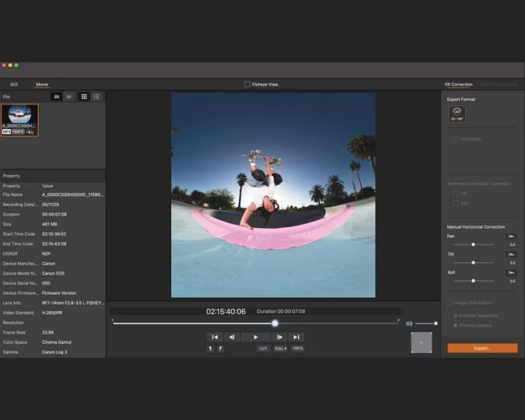Image resolution: width=525 pixels, height=420 pixels.
Task: Click the Tilt slider handle
Action: click(x=473, y=262)
